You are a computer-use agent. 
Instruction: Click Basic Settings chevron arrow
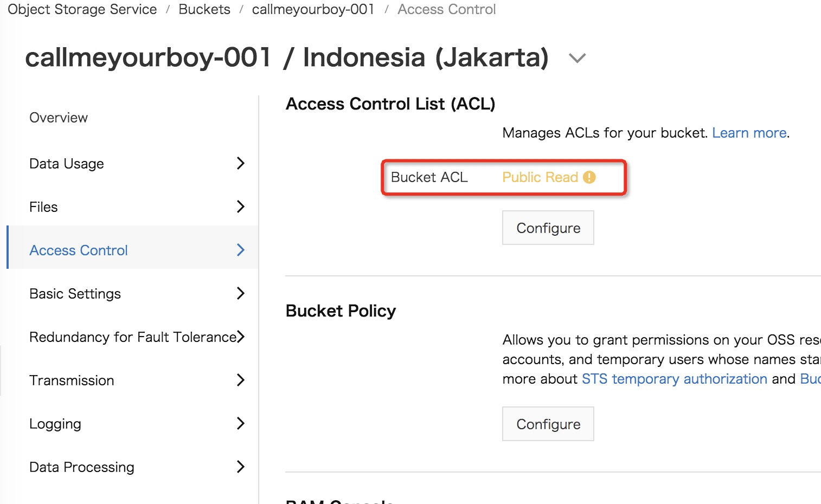[241, 293]
